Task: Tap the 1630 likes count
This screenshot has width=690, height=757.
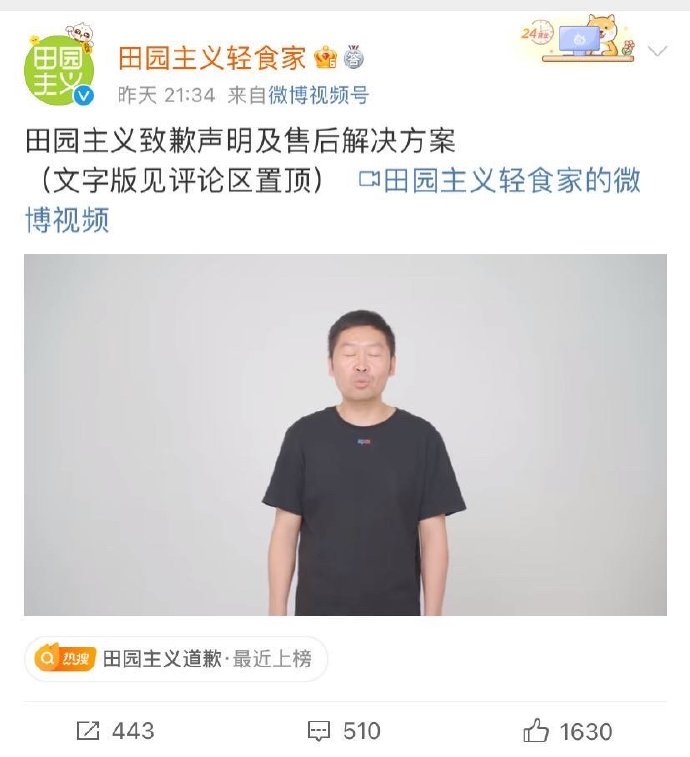Action: pos(586,731)
